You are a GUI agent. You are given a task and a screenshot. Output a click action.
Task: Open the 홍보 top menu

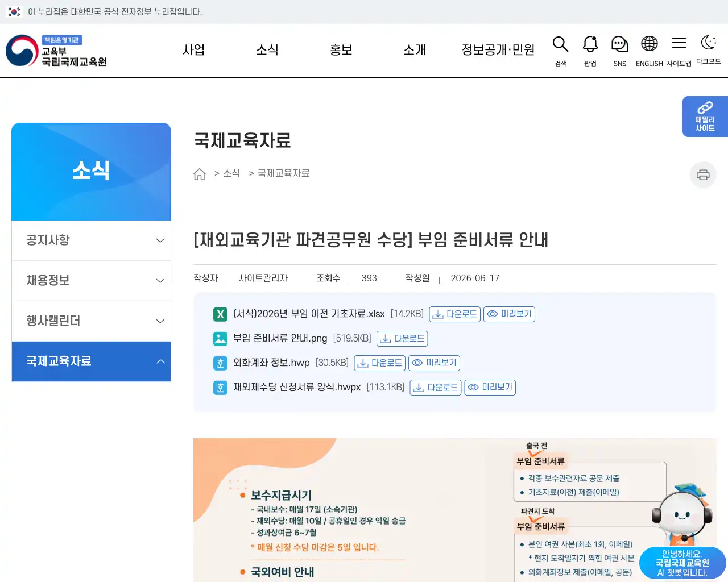(341, 50)
